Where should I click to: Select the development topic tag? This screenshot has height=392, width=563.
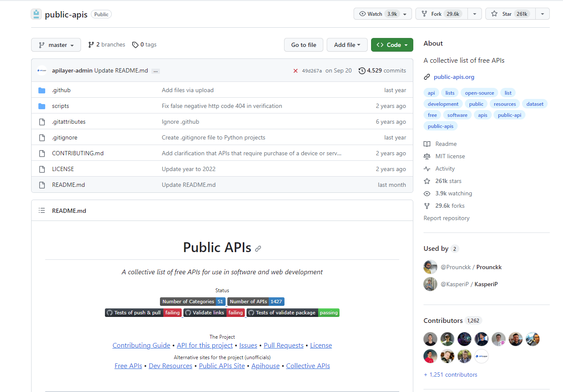pos(443,104)
